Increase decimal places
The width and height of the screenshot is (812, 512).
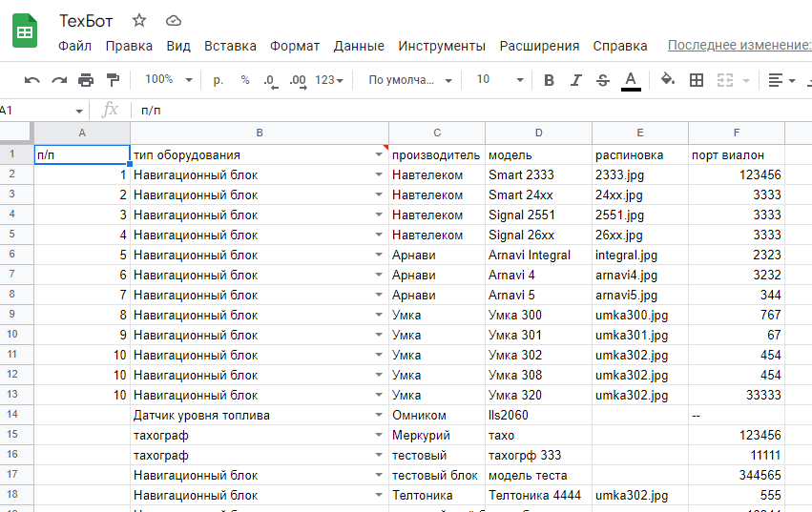298,80
